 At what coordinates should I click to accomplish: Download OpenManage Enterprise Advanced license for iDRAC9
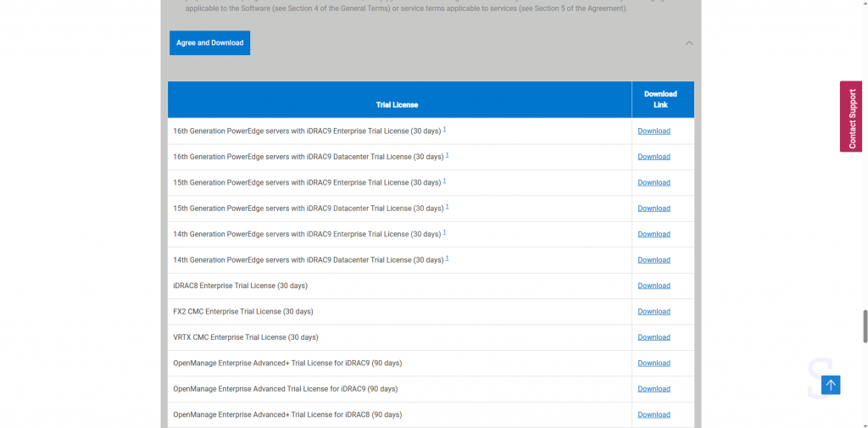pyautogui.click(x=654, y=389)
